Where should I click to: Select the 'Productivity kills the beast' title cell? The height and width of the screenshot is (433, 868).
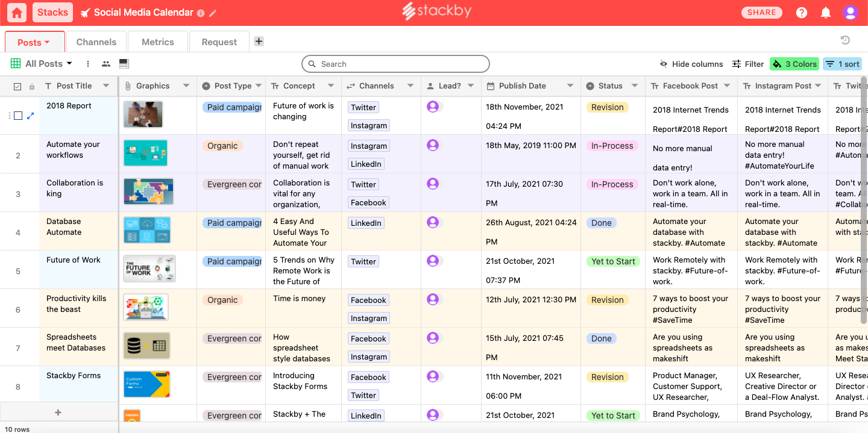click(x=78, y=308)
